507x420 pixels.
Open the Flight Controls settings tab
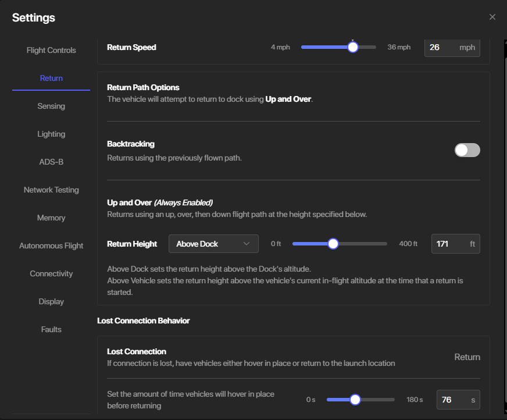point(51,50)
